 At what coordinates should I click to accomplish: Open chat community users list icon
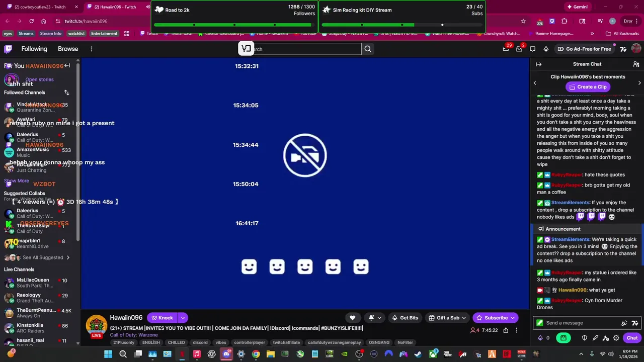click(x=636, y=64)
